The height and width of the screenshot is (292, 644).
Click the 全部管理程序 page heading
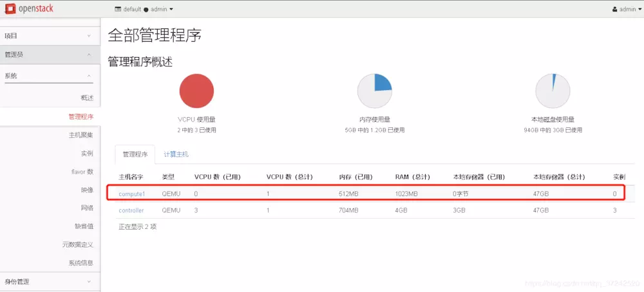(x=155, y=35)
